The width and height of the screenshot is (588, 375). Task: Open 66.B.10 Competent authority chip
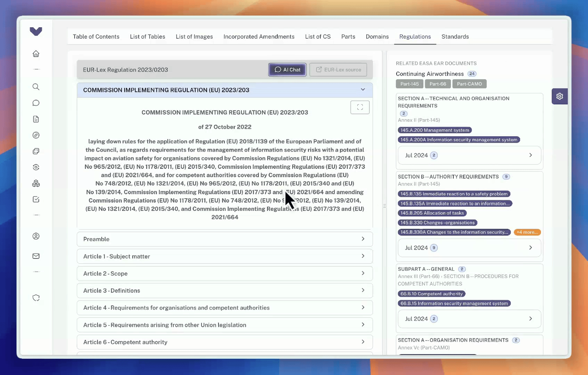click(432, 294)
